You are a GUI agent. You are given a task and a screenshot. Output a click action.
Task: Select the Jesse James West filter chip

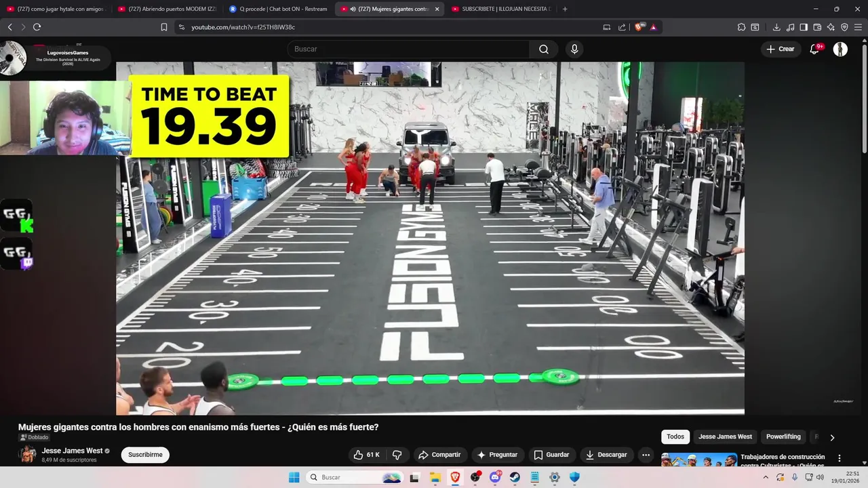tap(725, 437)
